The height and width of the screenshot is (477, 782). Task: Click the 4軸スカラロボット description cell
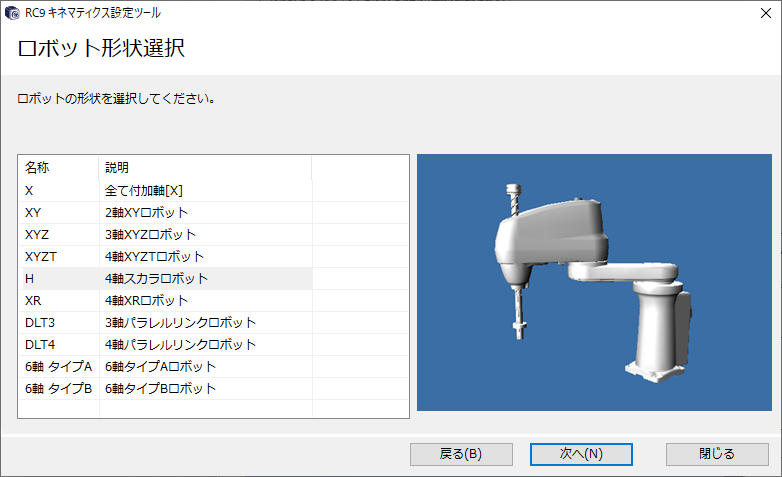156,278
